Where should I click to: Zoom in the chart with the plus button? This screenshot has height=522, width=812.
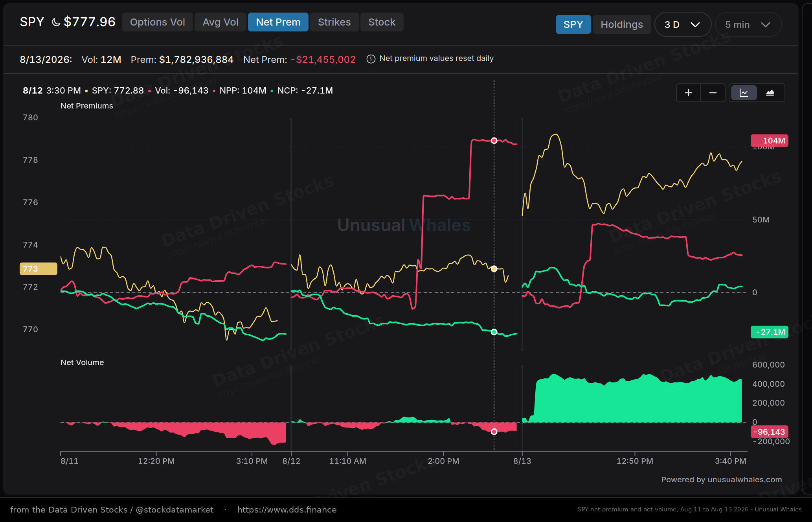pyautogui.click(x=689, y=93)
